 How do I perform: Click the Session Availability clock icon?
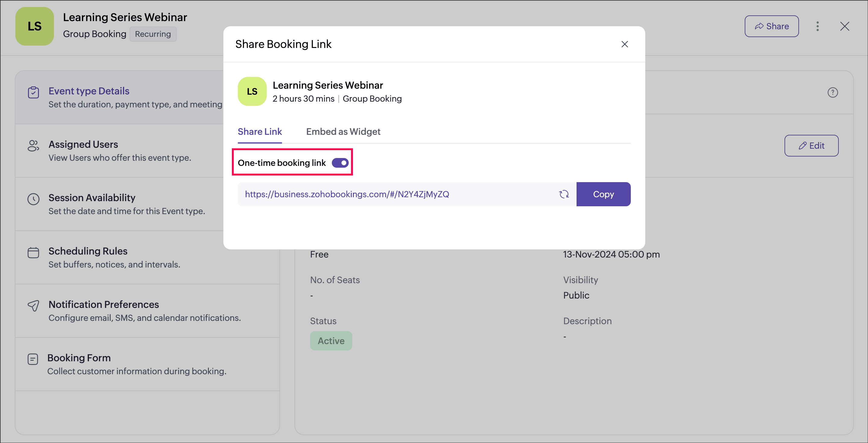(33, 199)
